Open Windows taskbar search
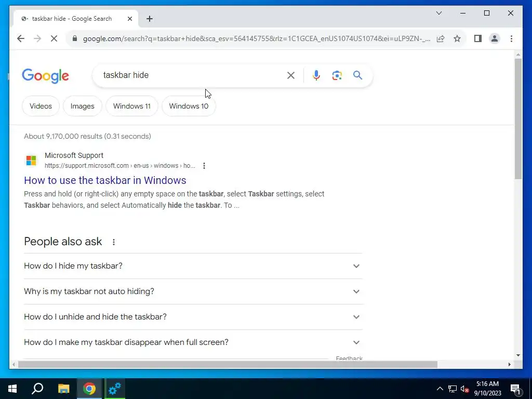The image size is (532, 399). (x=37, y=389)
